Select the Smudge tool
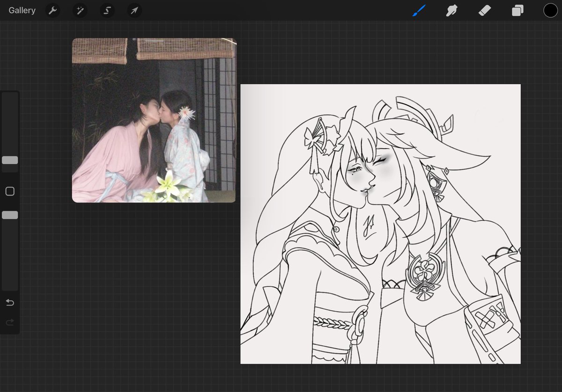The width and height of the screenshot is (562, 392). [451, 10]
